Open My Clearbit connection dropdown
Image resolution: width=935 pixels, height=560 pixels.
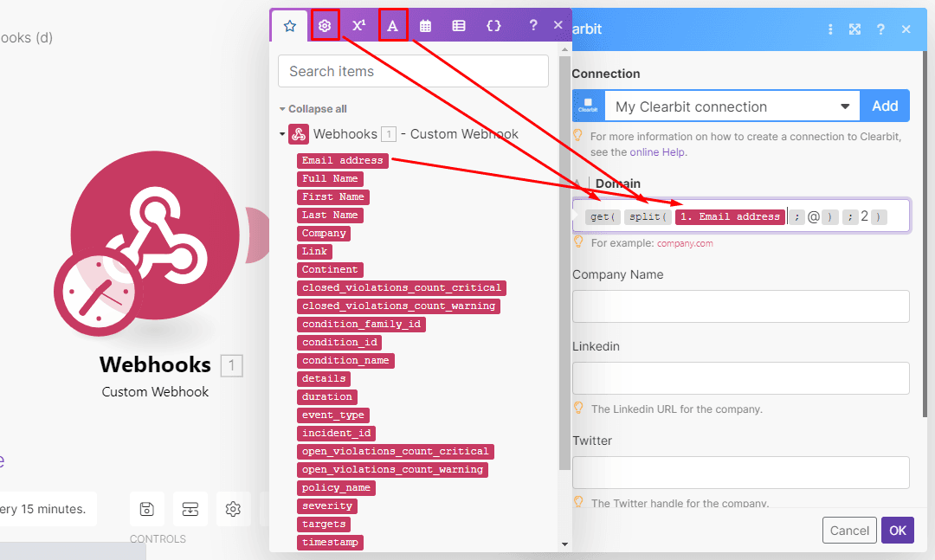point(732,106)
